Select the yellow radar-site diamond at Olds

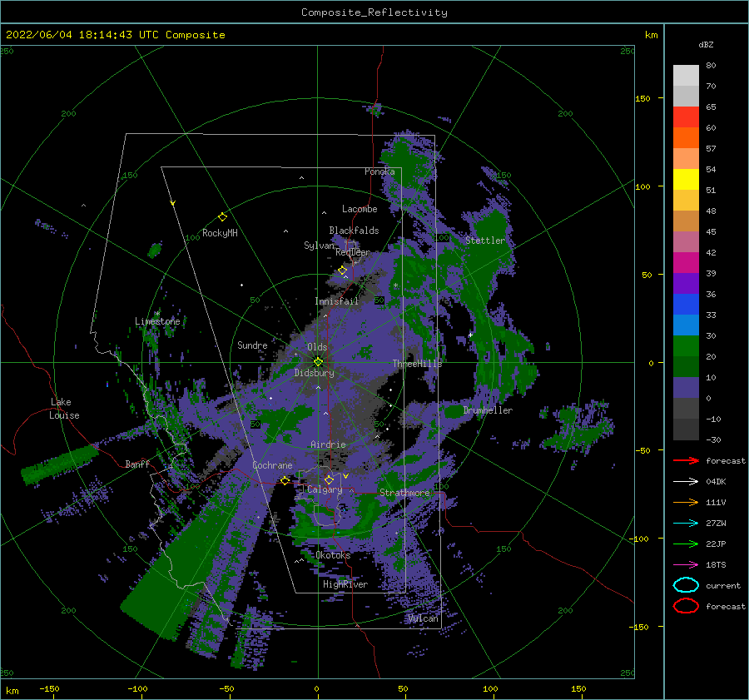pyautogui.click(x=318, y=362)
